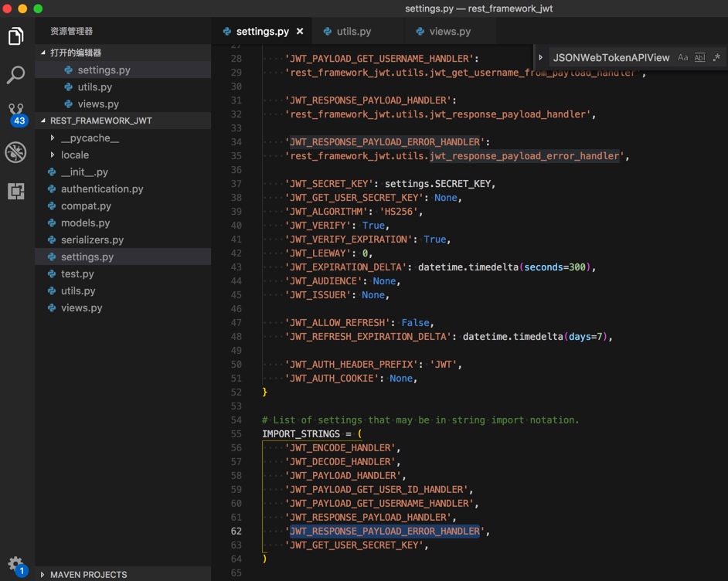
Task: Open the Debug view in activity bar
Action: point(15,152)
